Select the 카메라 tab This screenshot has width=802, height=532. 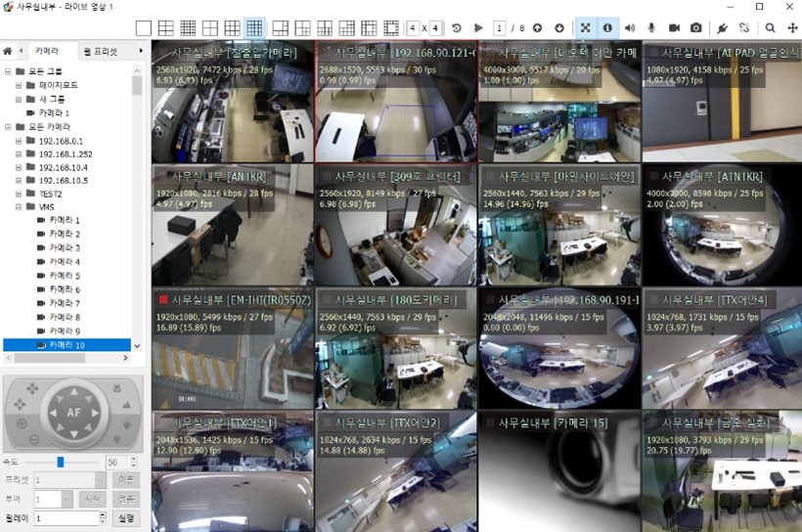click(x=46, y=51)
